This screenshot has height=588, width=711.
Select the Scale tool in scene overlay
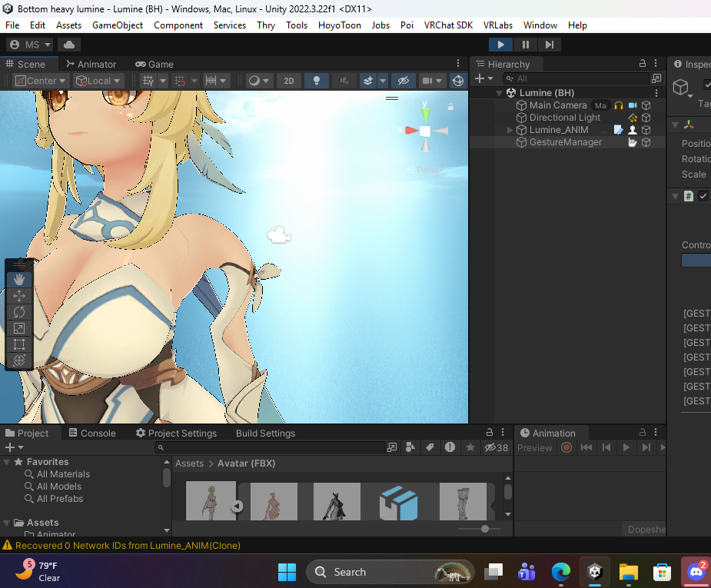click(19, 328)
